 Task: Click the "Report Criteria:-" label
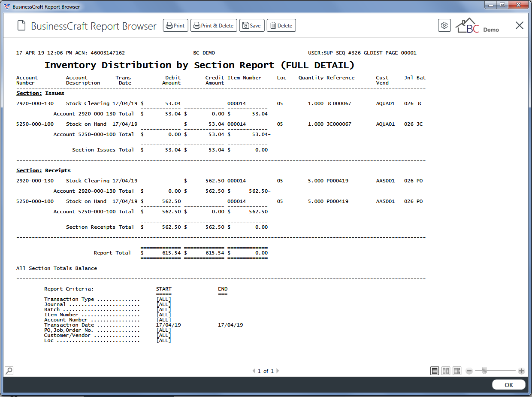[70, 289]
